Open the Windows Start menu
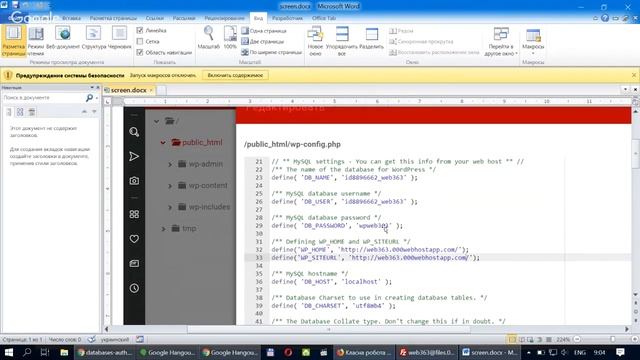Screen dimensions: 640x360 click(9, 352)
